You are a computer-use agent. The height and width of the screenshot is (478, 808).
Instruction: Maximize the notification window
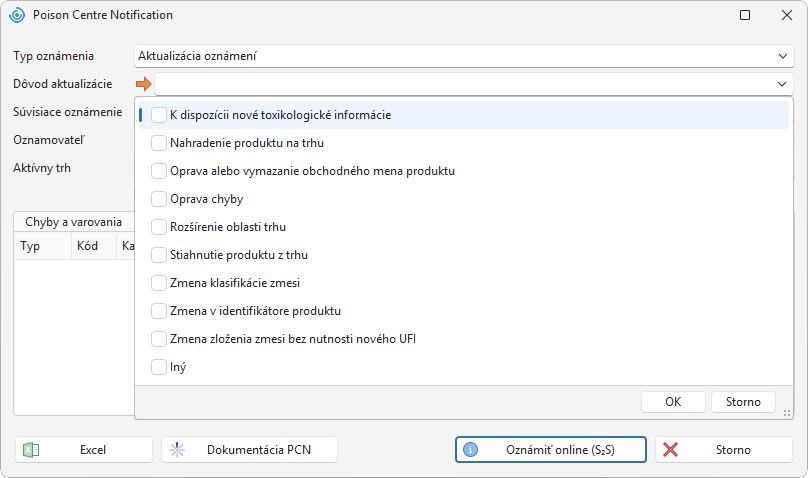coord(745,15)
